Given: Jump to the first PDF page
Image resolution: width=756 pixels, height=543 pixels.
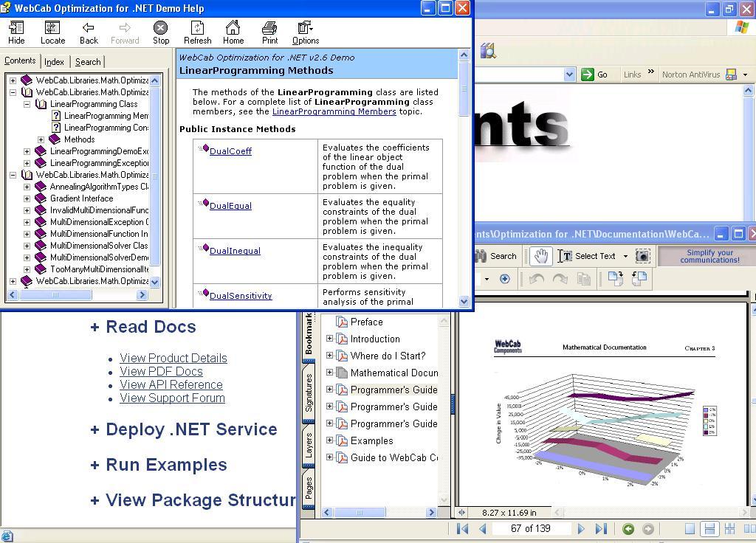Looking at the screenshot, I should coord(462,528).
